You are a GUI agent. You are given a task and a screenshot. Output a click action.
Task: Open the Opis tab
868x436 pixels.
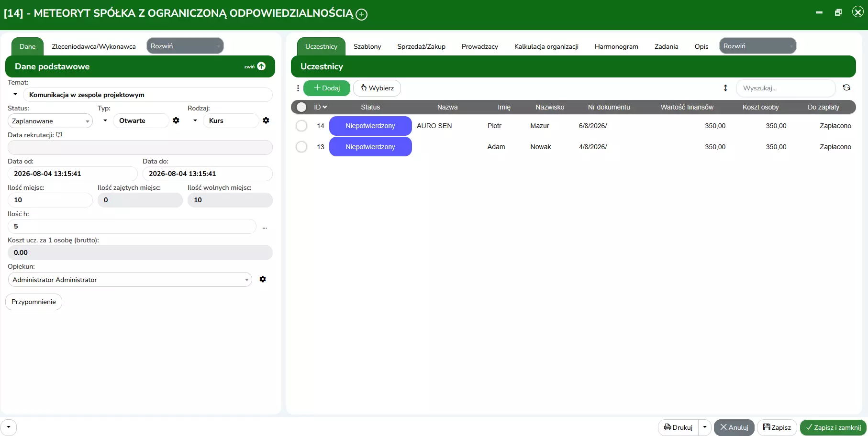pos(701,46)
